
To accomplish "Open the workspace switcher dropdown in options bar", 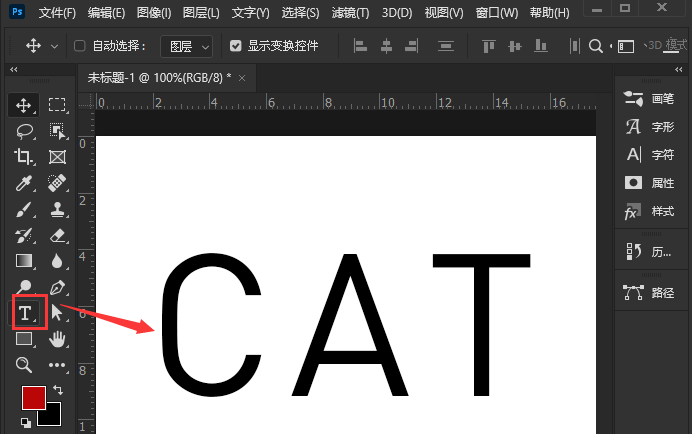I will (625, 46).
